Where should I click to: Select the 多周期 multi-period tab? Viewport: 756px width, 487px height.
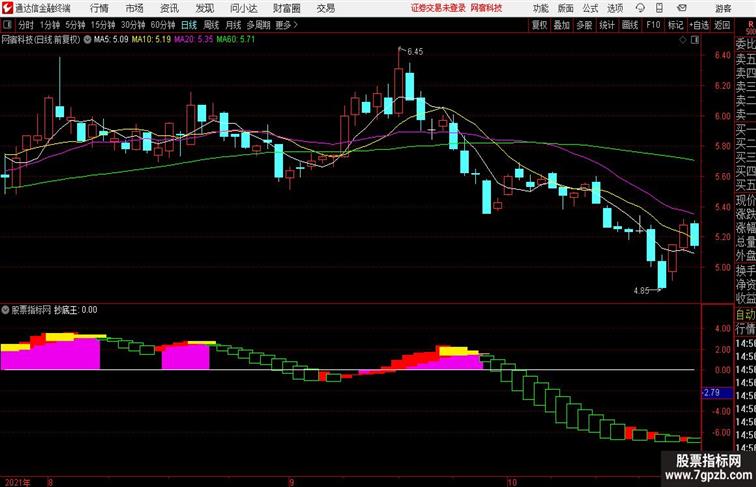click(x=259, y=25)
